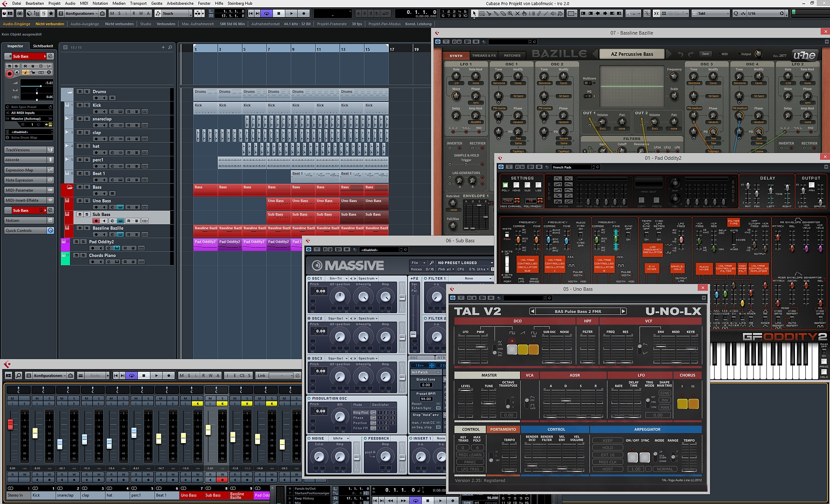Select the Color paint bucket tool
Screen dimensions: 830x504
[x=560, y=13]
